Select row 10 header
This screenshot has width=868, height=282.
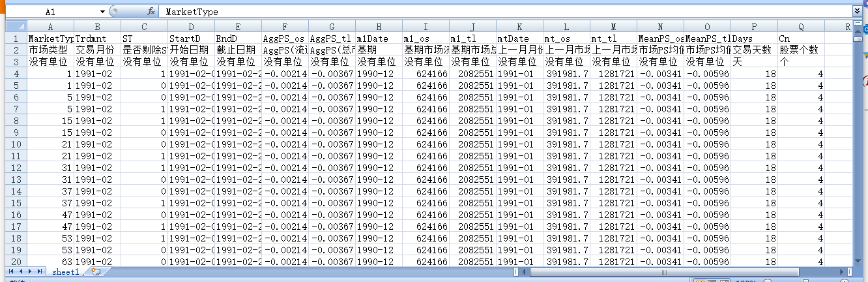tap(16, 144)
